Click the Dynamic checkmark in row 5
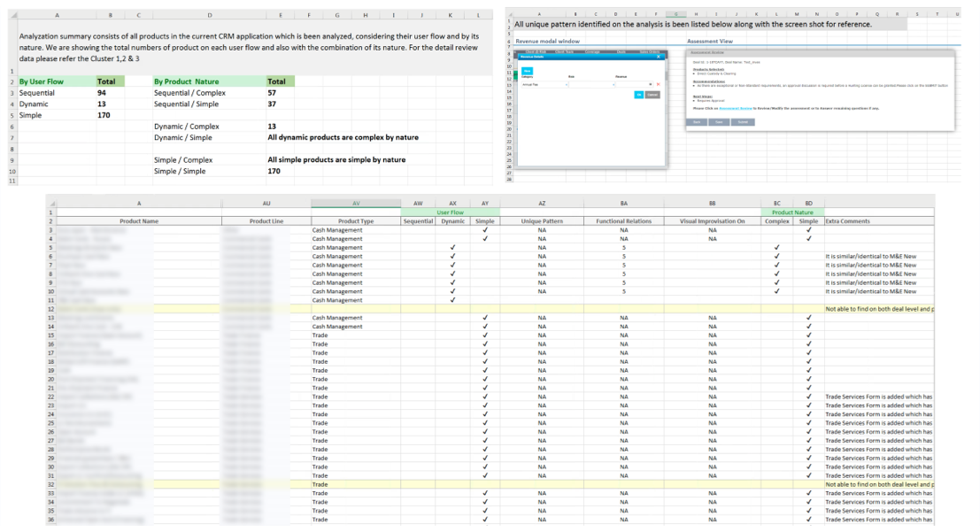The width and height of the screenshot is (980, 532). pos(452,248)
